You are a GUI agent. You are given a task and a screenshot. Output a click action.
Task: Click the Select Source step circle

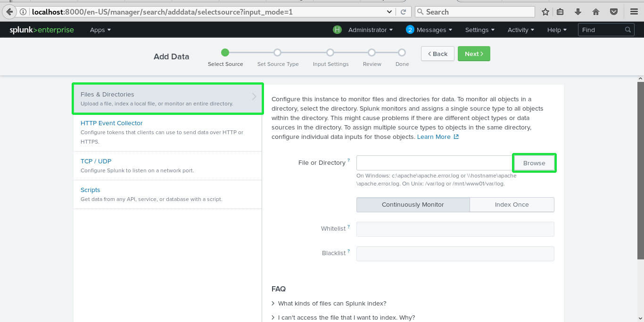(x=225, y=52)
